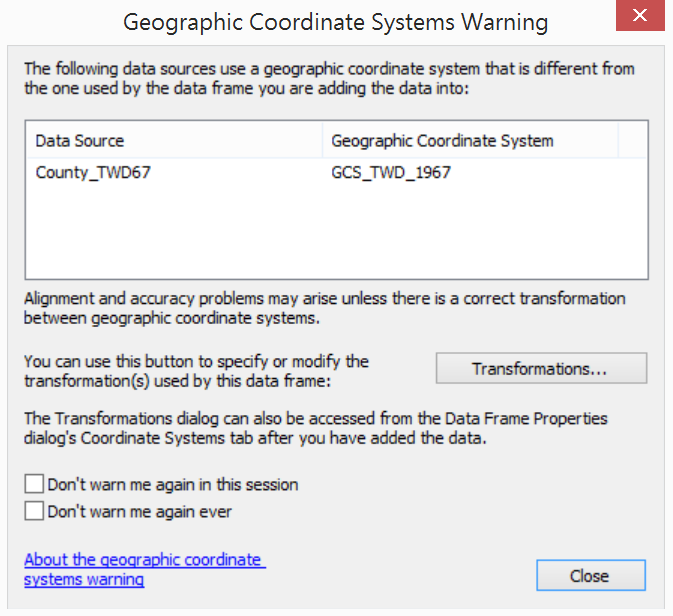Select the County_TWD67 data source row
673x616 pixels.
tap(336, 173)
